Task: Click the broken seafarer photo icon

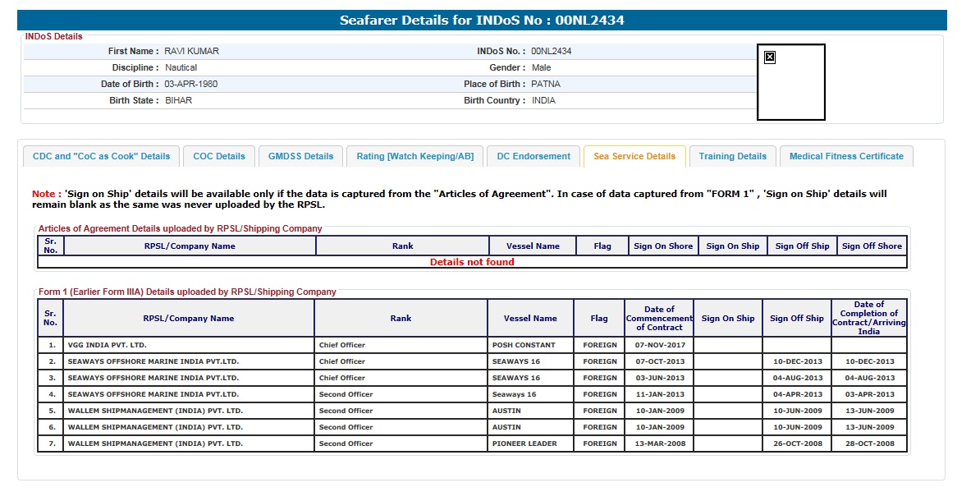Action: [x=769, y=57]
